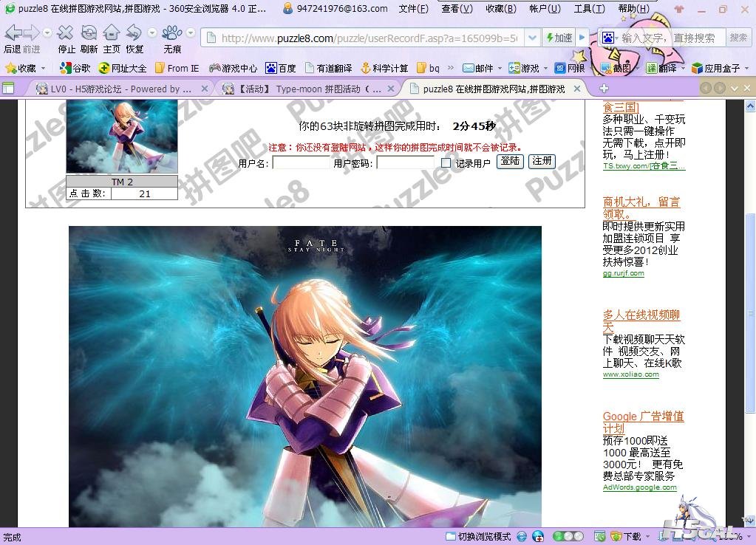The width and height of the screenshot is (756, 545).
Task: Open the 邮件 mail tool
Action: (x=478, y=69)
